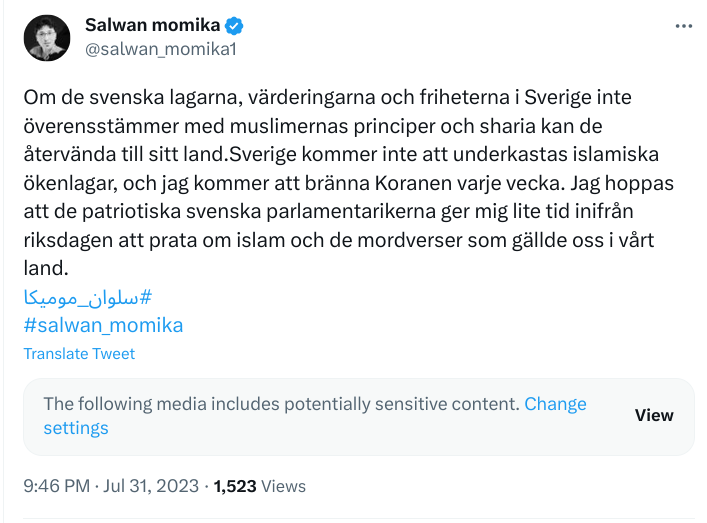Open the tweet's more options menu
707x523 pixels.
click(684, 27)
